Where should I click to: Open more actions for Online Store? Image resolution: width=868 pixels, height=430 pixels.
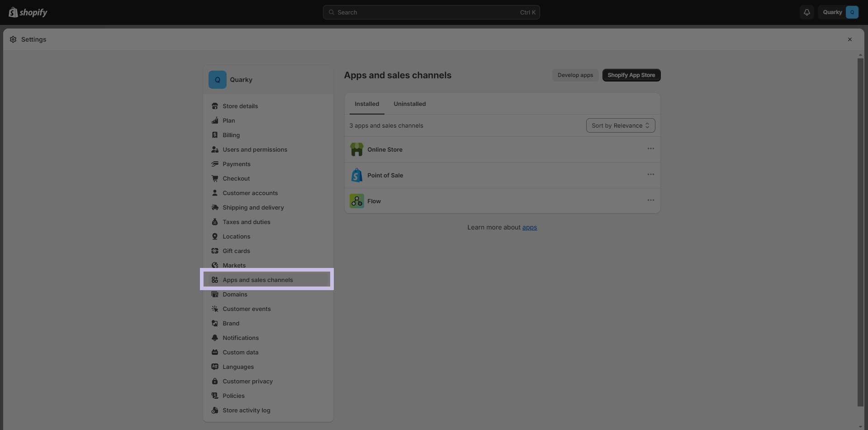click(x=650, y=149)
